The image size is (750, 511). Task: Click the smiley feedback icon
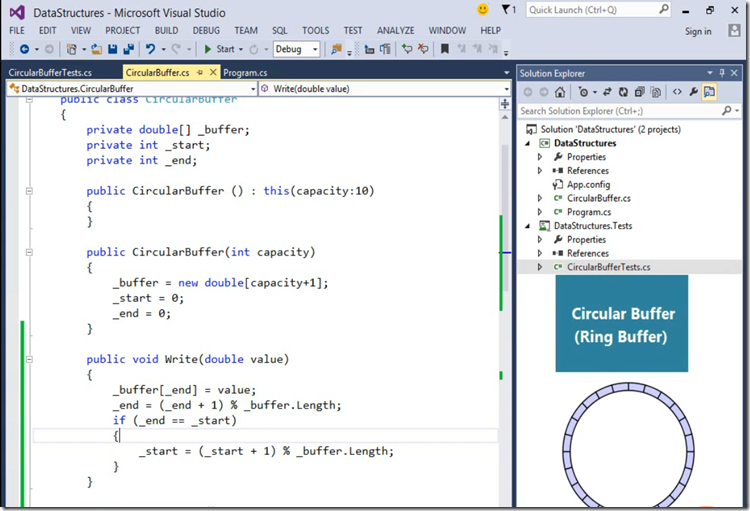point(483,9)
